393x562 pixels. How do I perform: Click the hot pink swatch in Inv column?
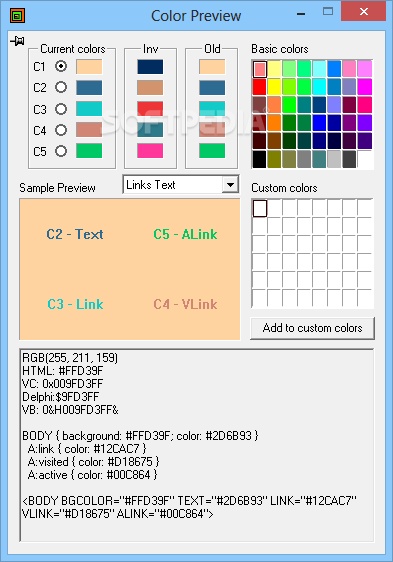[150, 151]
